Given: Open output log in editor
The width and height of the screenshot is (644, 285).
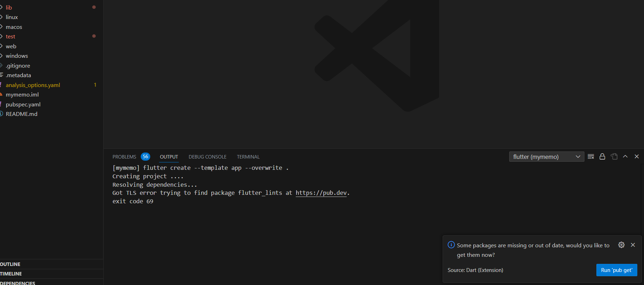Looking at the screenshot, I should [x=614, y=157].
